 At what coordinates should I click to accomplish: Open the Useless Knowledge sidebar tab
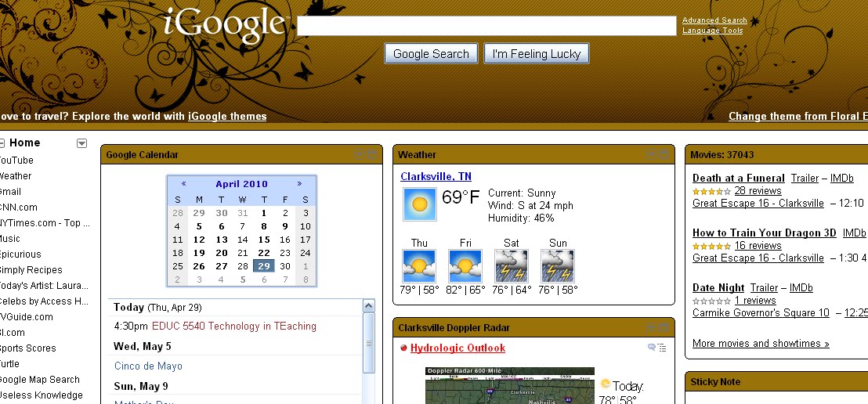point(41,395)
